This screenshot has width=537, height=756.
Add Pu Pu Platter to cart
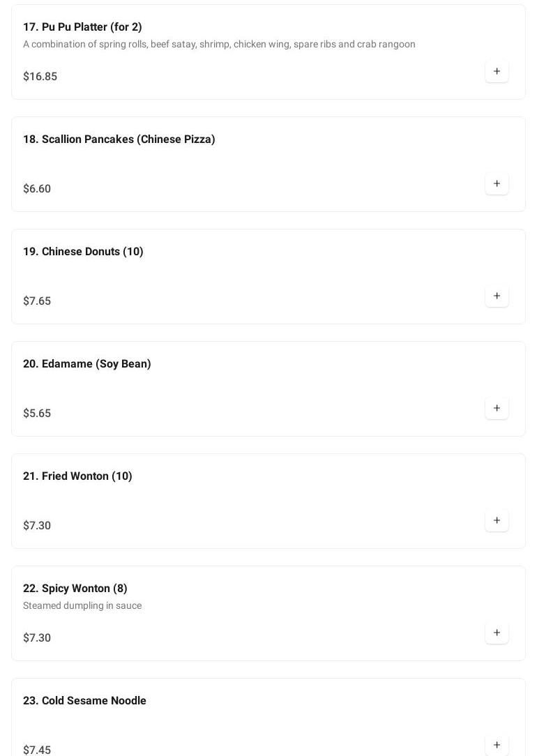(497, 71)
